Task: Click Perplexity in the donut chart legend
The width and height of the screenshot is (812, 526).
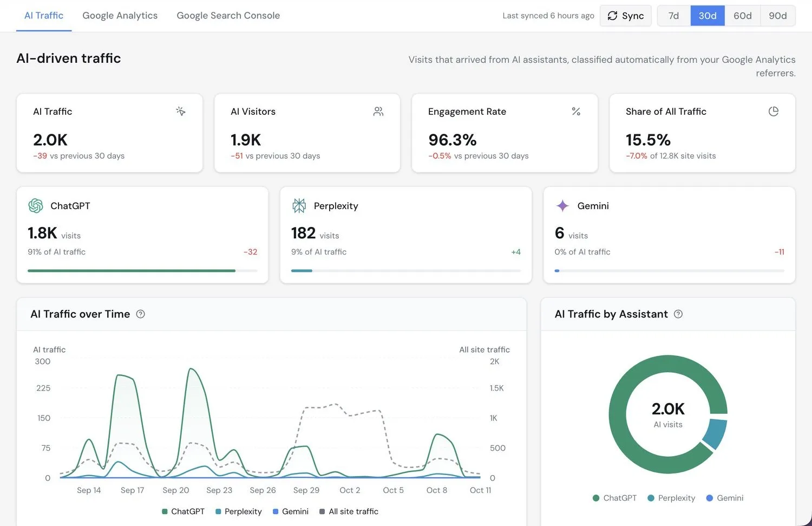Action: (x=671, y=498)
